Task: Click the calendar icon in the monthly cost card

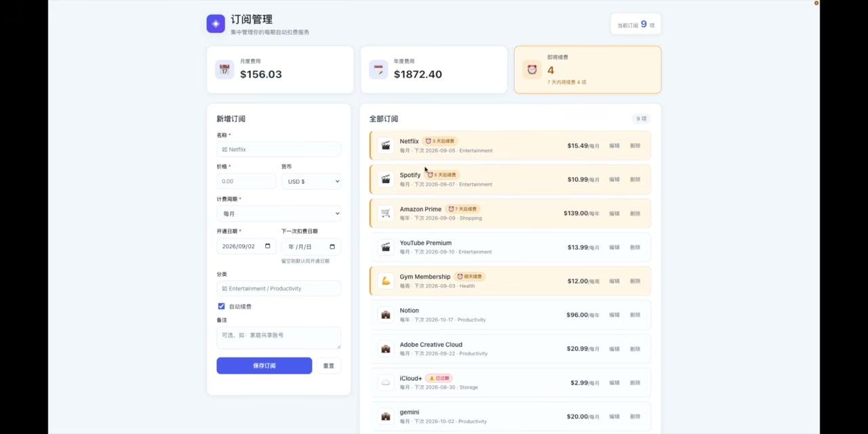Action: pyautogui.click(x=224, y=69)
